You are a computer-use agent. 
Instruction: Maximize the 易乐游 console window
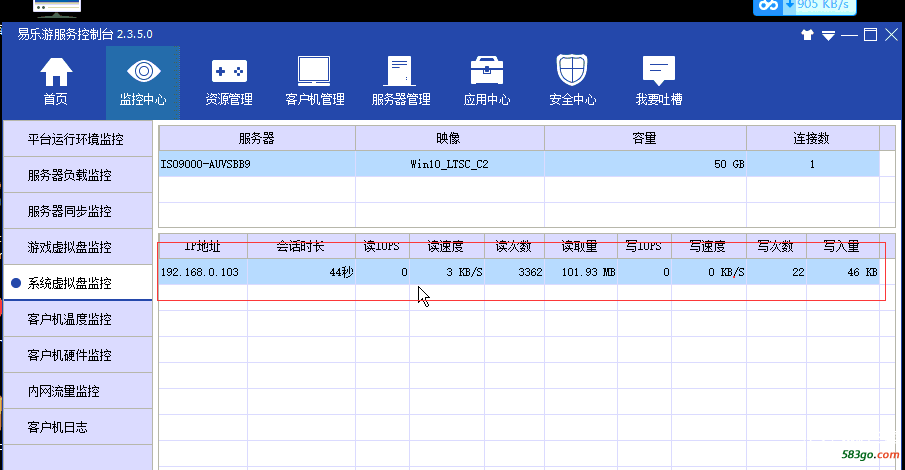tap(870, 35)
